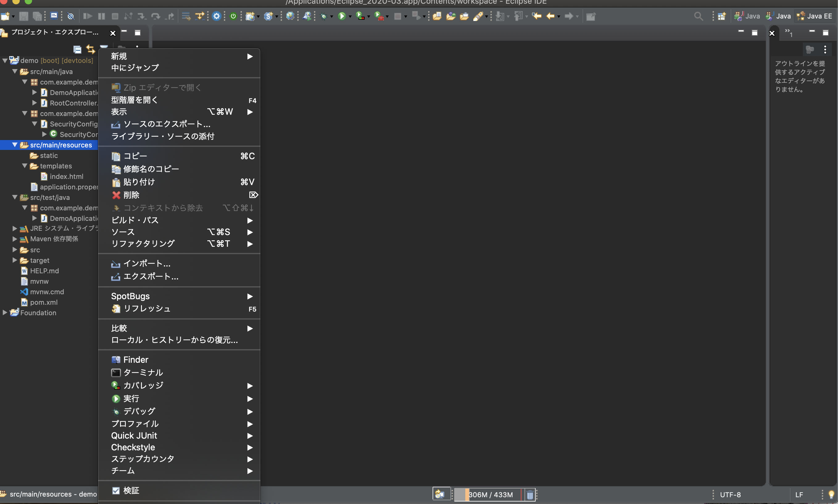Click Collapse All in Project Explorer toolbar
Viewport: 838px width, 504px height.
pos(77,50)
